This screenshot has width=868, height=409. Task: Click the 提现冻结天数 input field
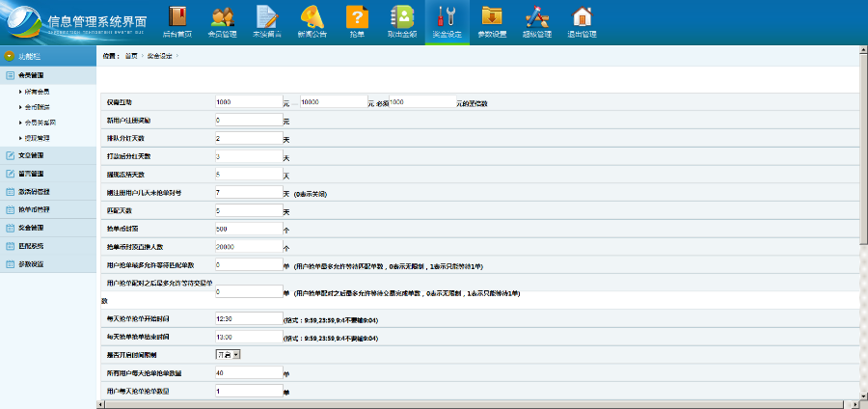249,175
